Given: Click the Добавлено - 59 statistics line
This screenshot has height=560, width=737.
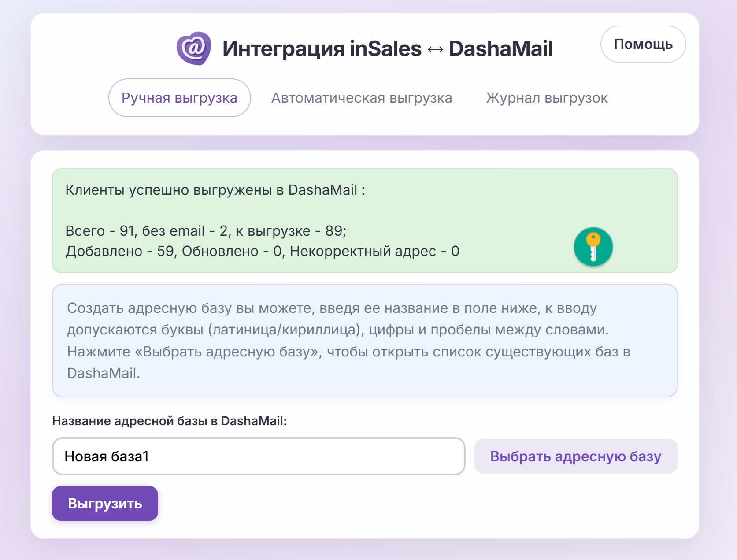Looking at the screenshot, I should (x=263, y=251).
